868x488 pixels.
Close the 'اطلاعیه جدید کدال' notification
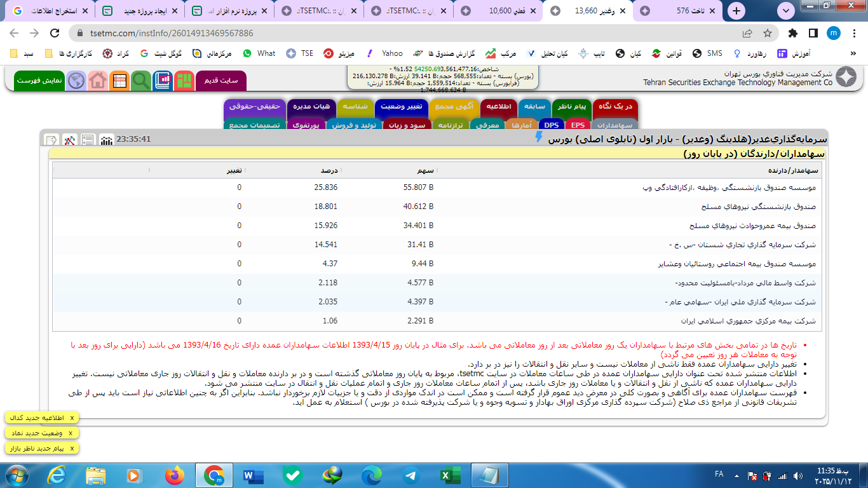[72, 417]
